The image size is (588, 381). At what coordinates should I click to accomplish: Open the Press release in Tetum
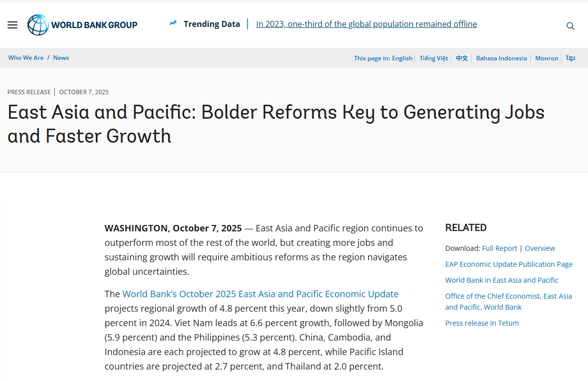tap(482, 323)
